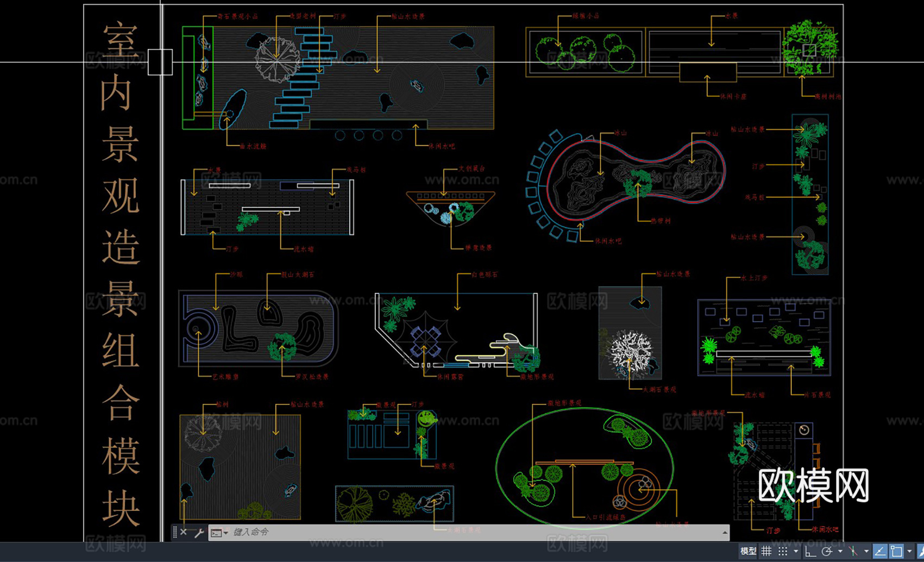The width and height of the screenshot is (924, 562).
Task: Expand command history with up arrow
Action: 725,532
